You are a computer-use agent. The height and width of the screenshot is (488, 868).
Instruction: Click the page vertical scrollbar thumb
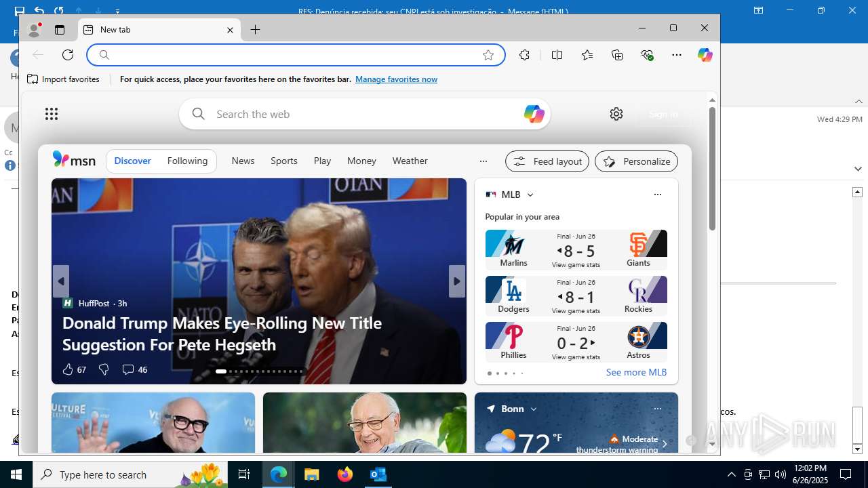[712, 168]
